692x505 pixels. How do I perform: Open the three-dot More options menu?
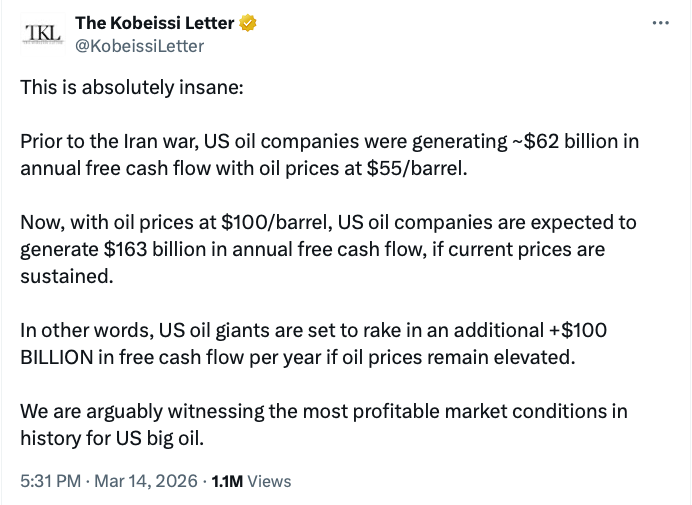pos(660,22)
